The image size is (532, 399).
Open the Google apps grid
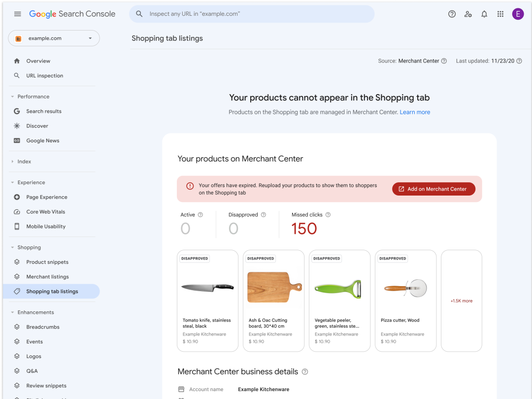click(x=500, y=14)
